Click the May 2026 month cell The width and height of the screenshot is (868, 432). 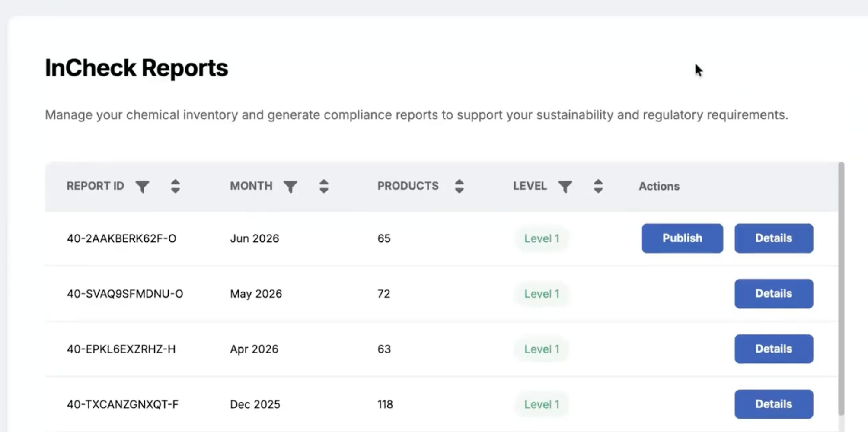click(256, 294)
